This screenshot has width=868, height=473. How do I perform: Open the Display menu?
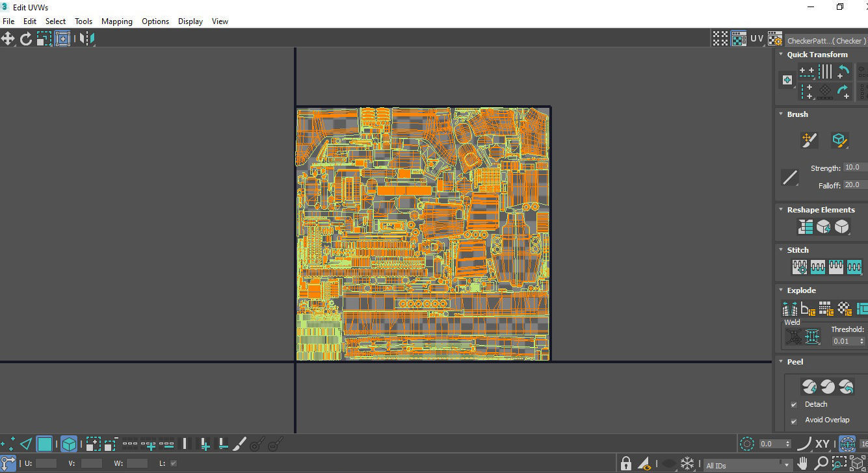pos(191,21)
